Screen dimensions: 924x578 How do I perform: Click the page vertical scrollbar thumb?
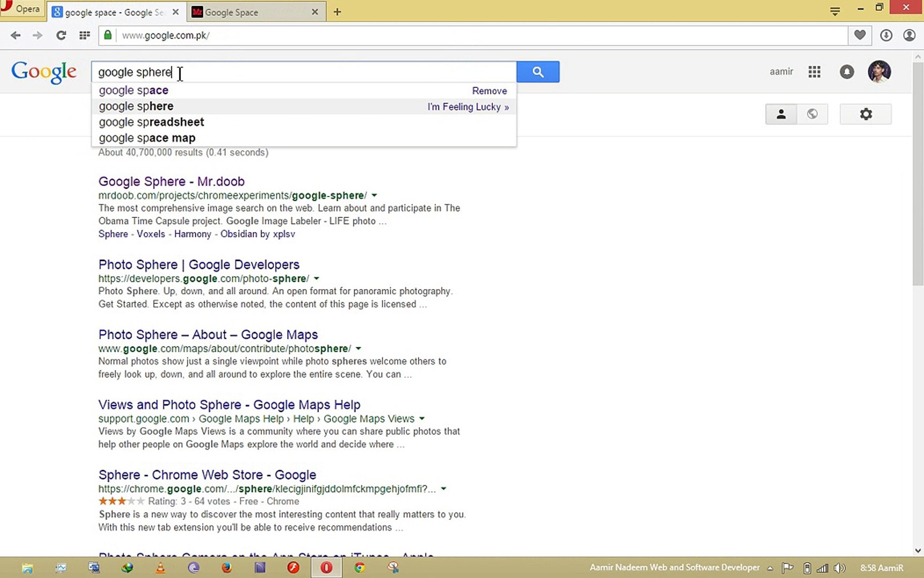pos(918,174)
